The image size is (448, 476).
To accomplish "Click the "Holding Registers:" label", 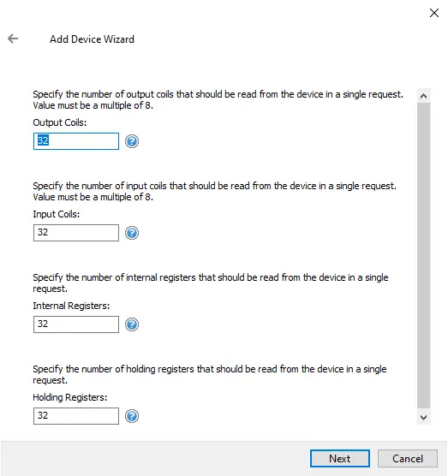I will [70, 397].
